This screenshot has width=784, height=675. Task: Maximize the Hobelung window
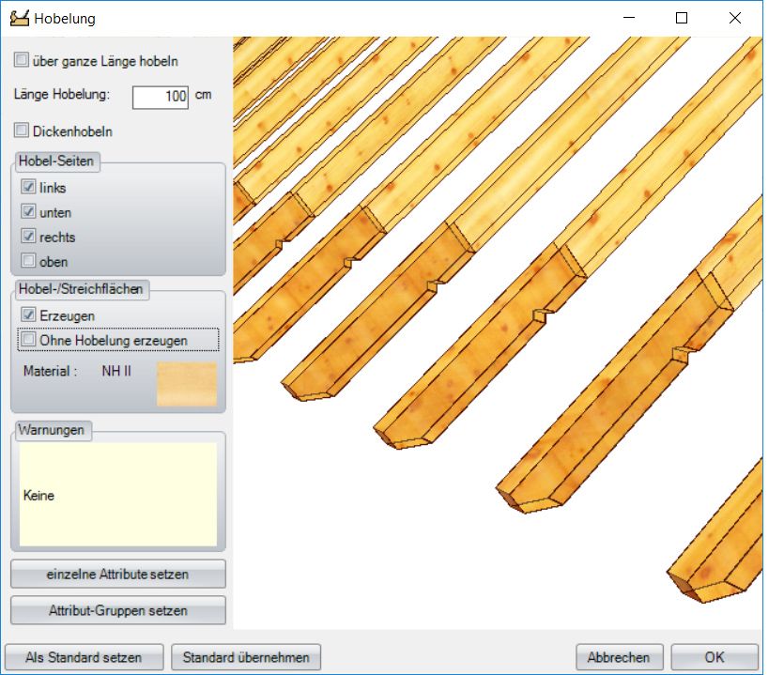682,18
